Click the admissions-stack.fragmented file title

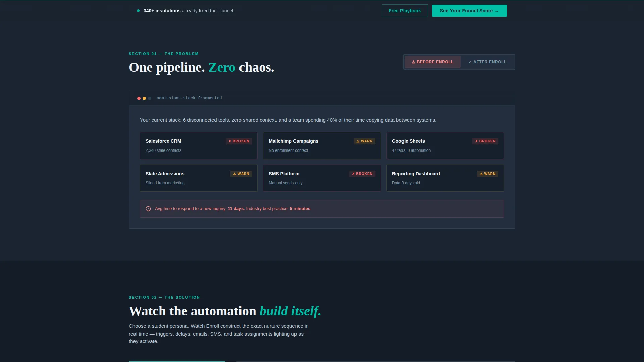tap(189, 98)
